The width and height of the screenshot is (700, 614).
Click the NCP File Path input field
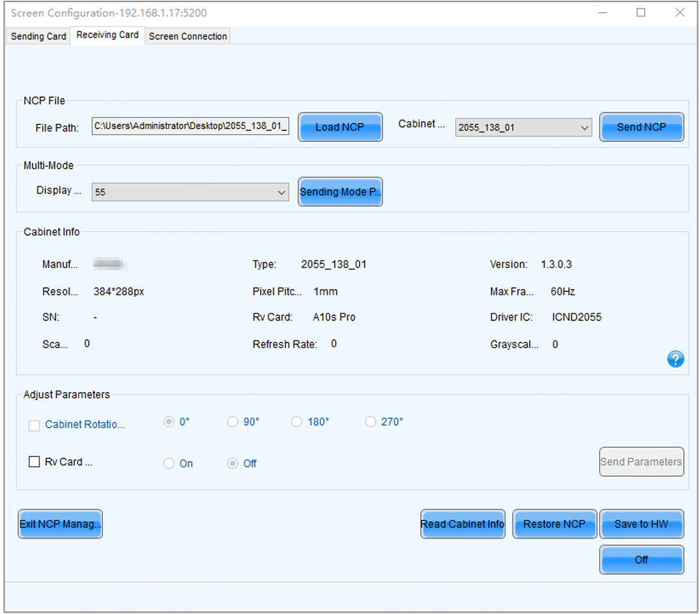(190, 127)
